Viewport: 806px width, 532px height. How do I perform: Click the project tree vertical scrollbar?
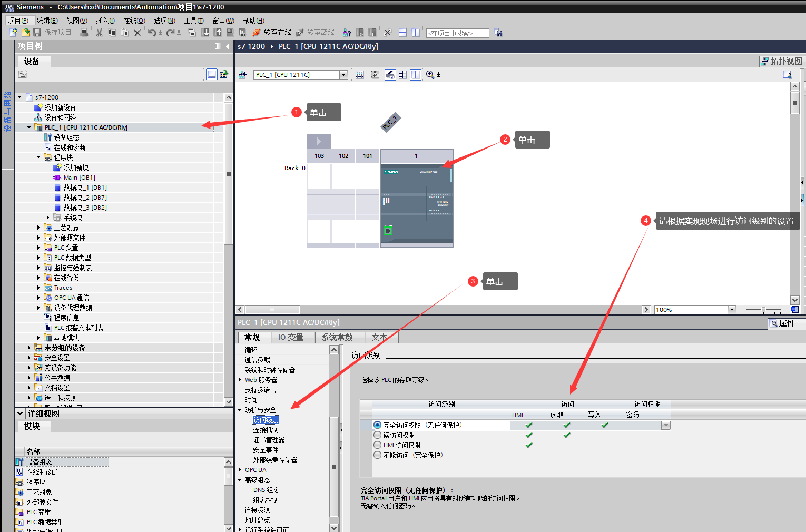[228, 174]
